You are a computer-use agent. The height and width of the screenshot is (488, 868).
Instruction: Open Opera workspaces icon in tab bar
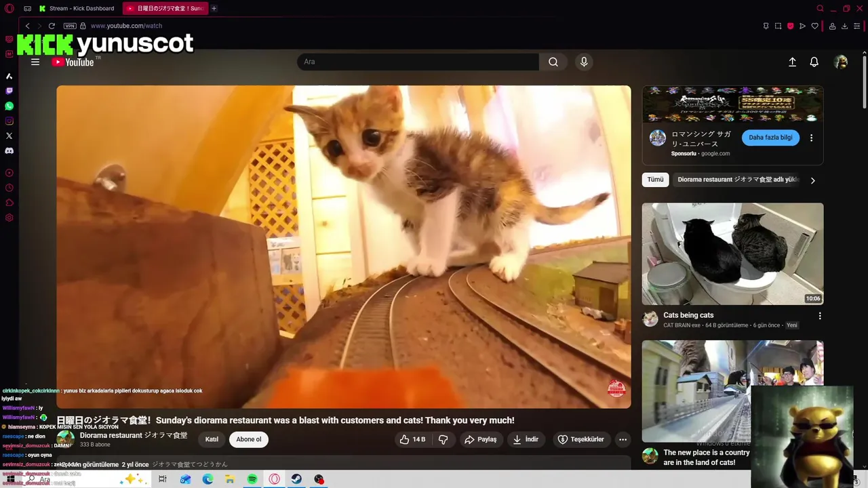pos(27,8)
